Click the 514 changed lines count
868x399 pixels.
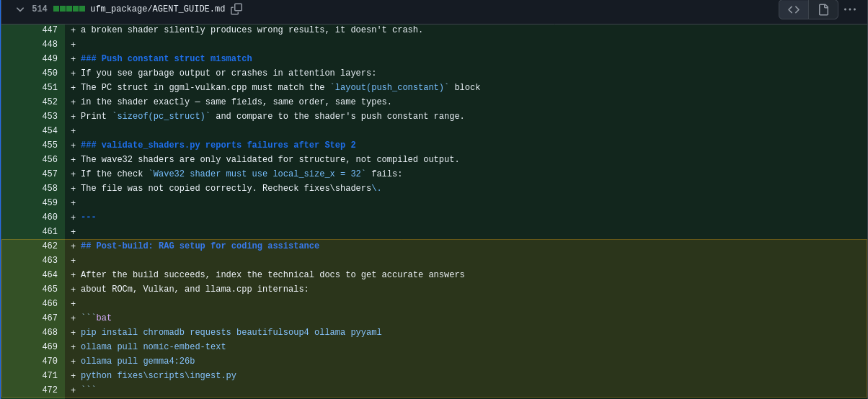40,9
